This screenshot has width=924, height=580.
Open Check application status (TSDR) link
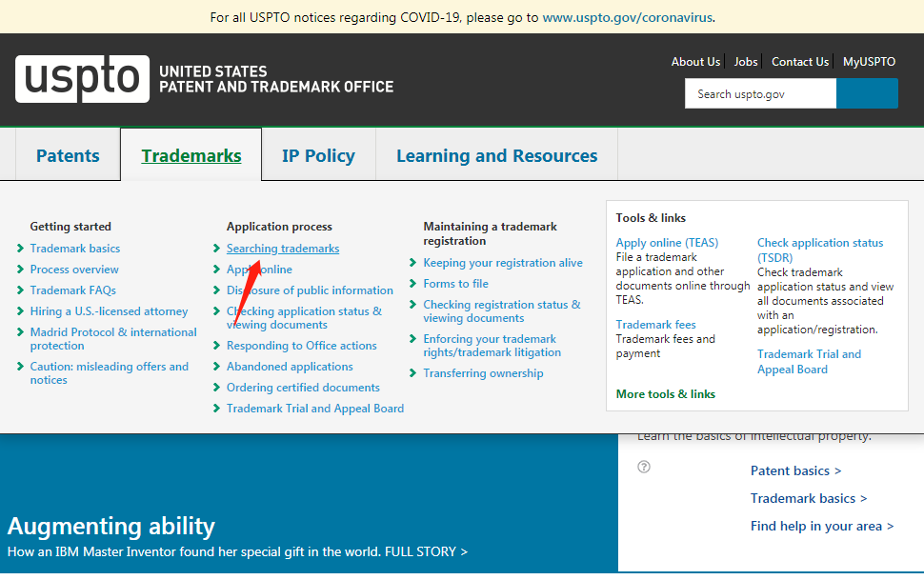[x=820, y=250]
